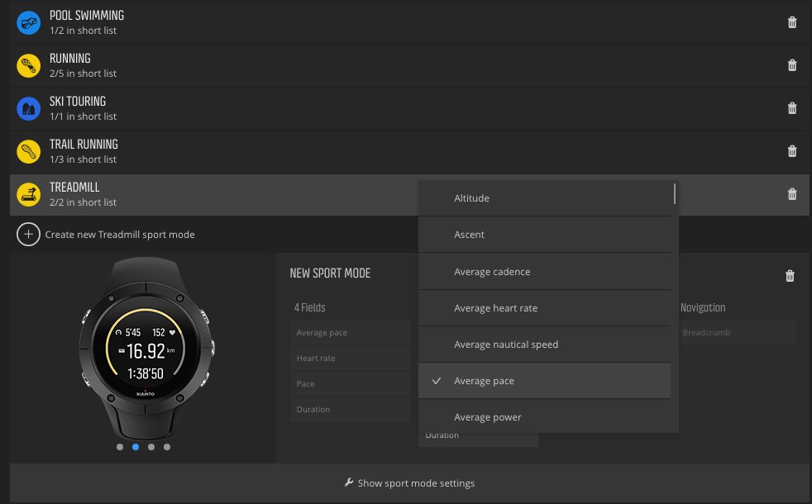Expand the Running sport mode row
This screenshot has width=812, height=504.
[x=409, y=66]
